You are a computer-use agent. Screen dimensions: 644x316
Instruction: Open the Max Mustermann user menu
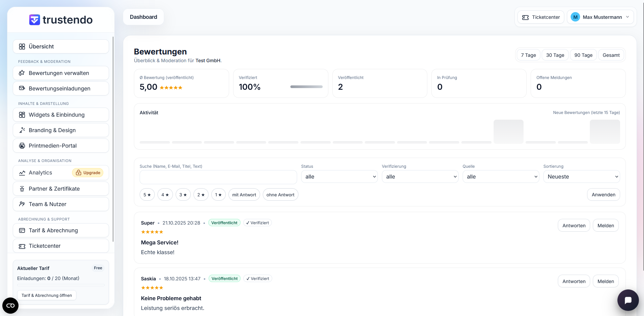coord(600,17)
